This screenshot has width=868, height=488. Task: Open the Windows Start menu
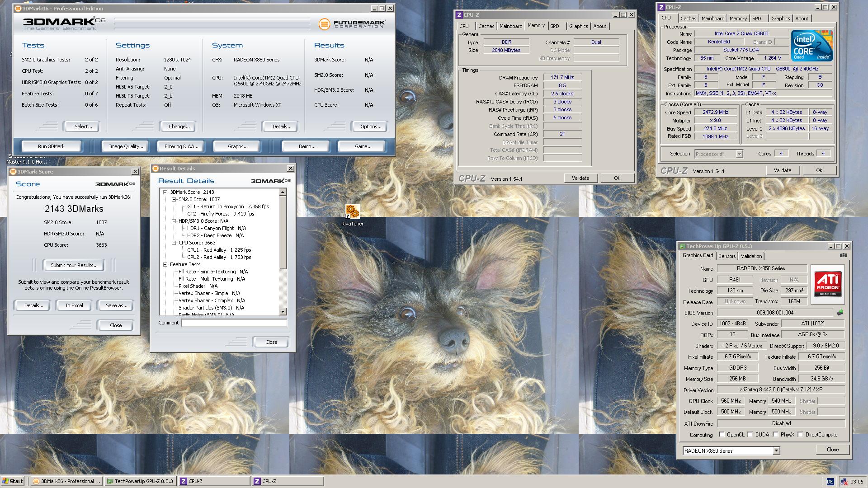12,481
